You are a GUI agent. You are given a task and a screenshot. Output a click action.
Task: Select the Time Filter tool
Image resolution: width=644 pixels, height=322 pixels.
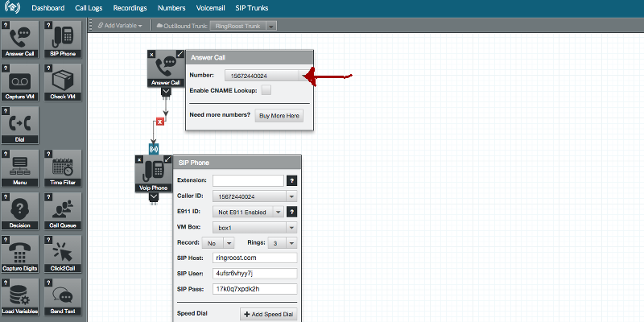tap(63, 170)
